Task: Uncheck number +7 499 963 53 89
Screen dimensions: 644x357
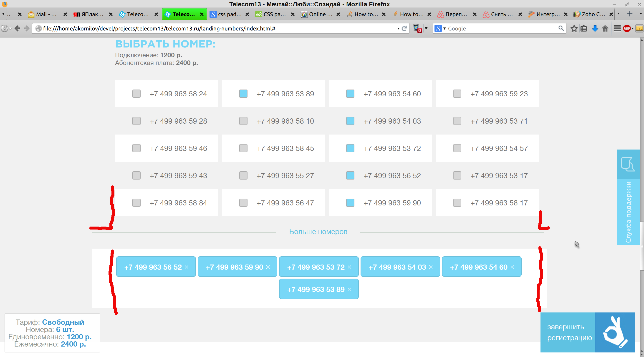Action: [x=243, y=94]
